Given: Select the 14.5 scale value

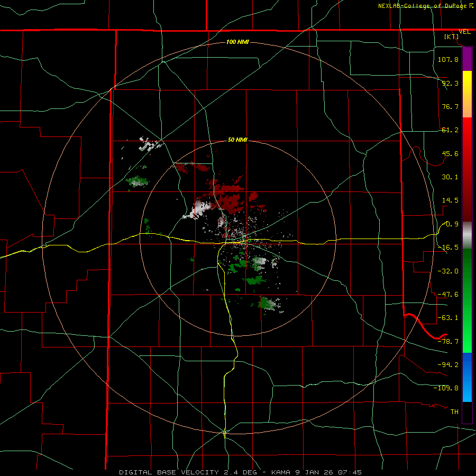Looking at the screenshot, I should pos(450,200).
